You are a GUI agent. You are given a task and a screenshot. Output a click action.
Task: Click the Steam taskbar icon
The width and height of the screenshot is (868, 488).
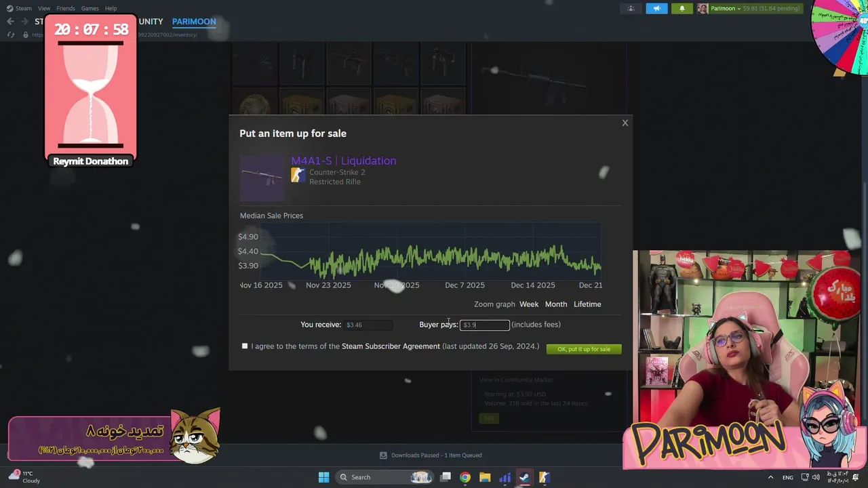pyautogui.click(x=524, y=477)
